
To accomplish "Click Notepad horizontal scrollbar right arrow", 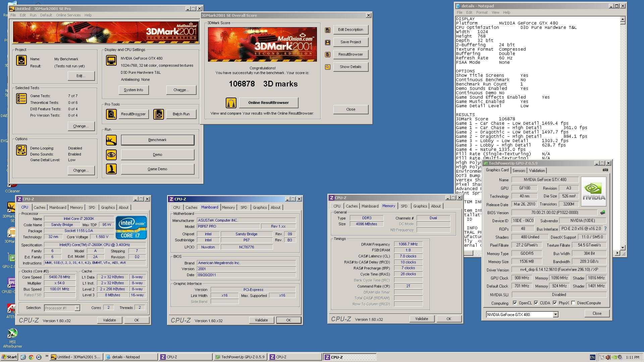I will [x=617, y=253].
